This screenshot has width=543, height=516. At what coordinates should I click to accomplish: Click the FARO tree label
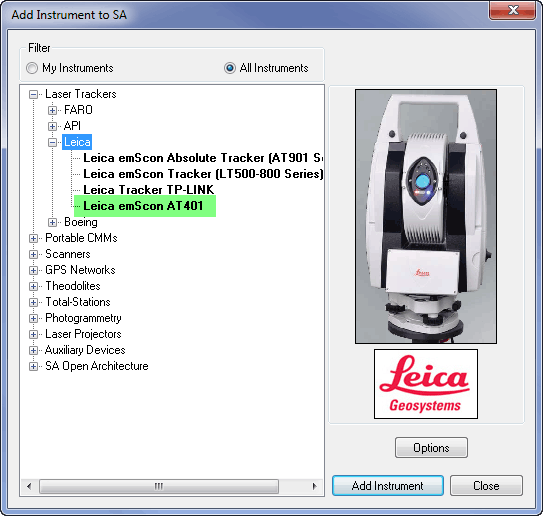pyautogui.click(x=78, y=110)
